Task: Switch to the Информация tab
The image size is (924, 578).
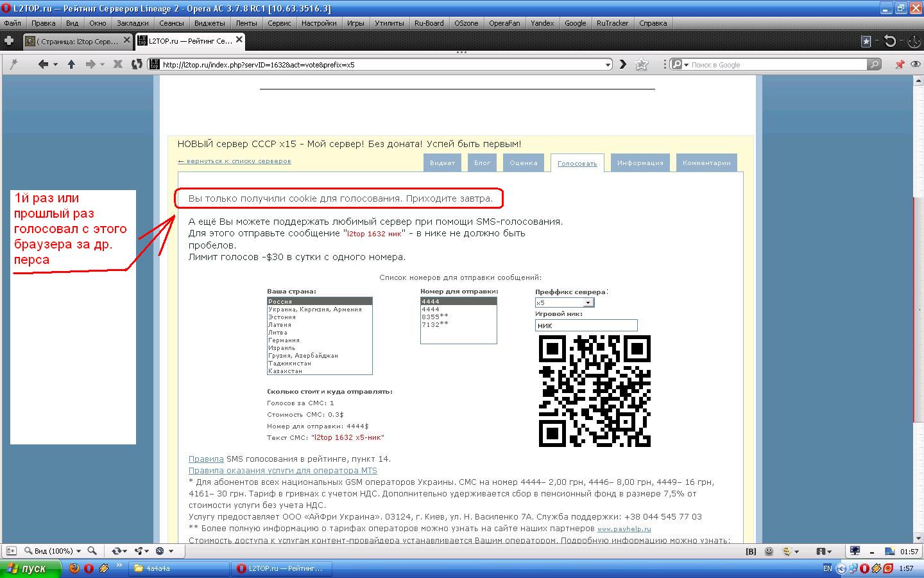Action: 640,163
